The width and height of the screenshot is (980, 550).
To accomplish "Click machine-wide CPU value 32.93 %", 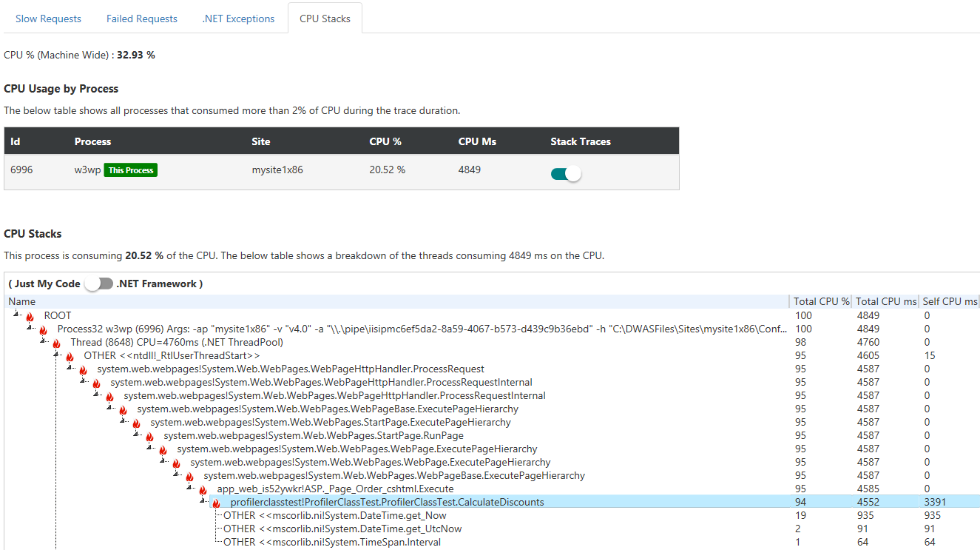I will 136,55.
